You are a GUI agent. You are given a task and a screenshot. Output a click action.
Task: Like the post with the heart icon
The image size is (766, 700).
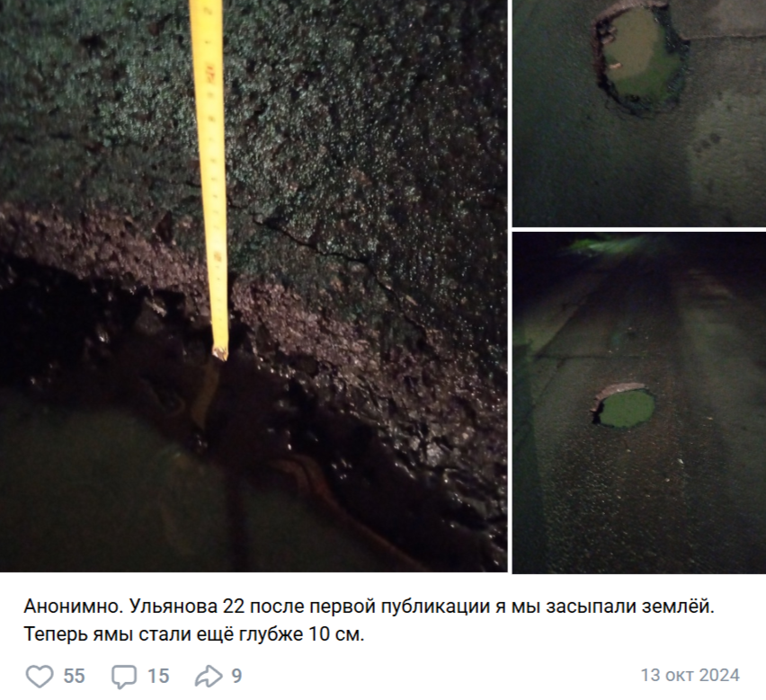coord(39,676)
